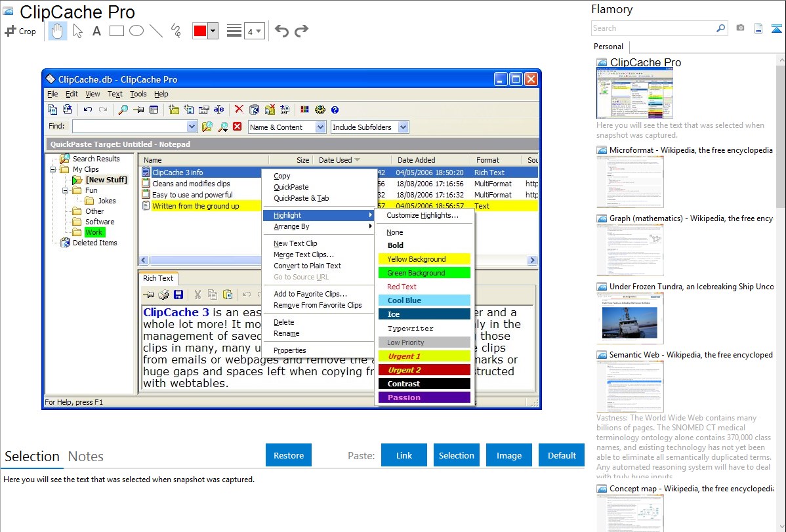The height and width of the screenshot is (532, 786).
Task: Click the blue help question mark icon
Action: click(x=335, y=110)
